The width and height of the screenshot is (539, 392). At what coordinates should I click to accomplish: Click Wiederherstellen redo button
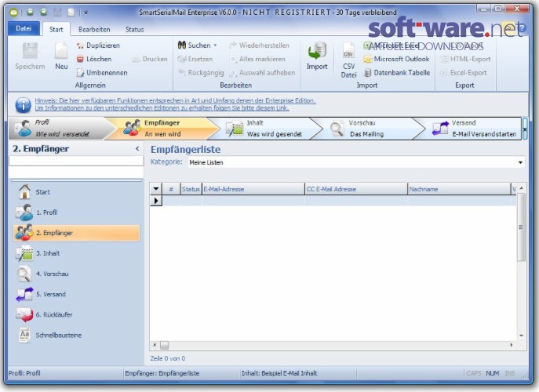[260, 45]
